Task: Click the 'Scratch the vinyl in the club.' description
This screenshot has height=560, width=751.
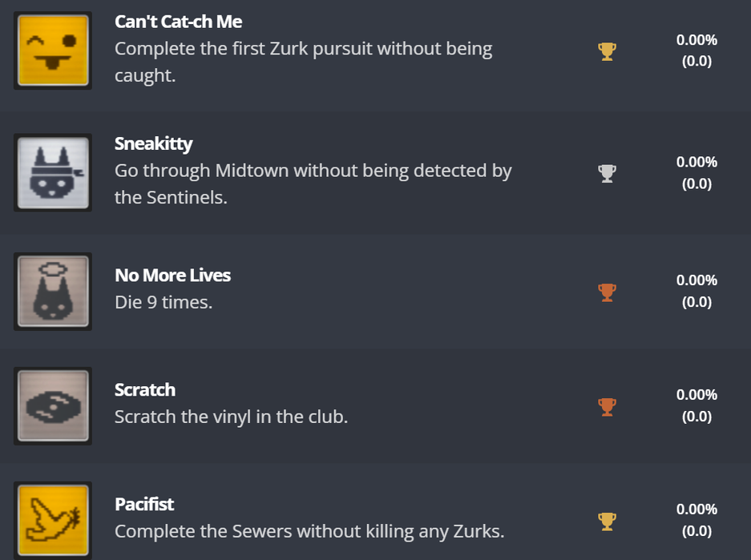Action: coord(231,417)
